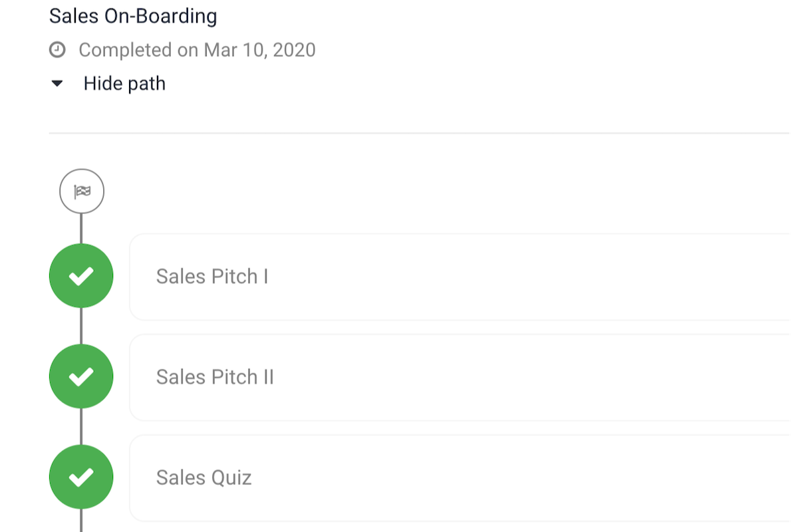Click the "Completed on Mar 10, 2020" text

coord(197,50)
